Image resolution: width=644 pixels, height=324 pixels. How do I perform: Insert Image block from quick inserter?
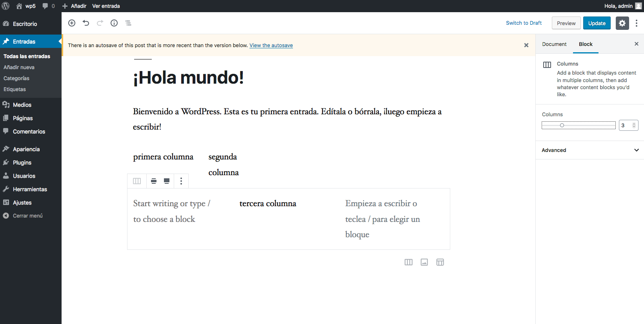pos(424,262)
